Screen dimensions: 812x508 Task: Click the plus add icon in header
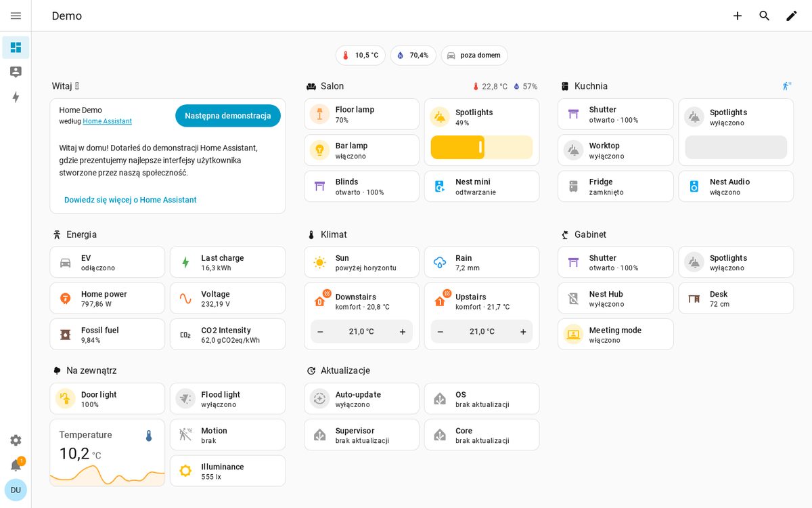pyautogui.click(x=738, y=16)
